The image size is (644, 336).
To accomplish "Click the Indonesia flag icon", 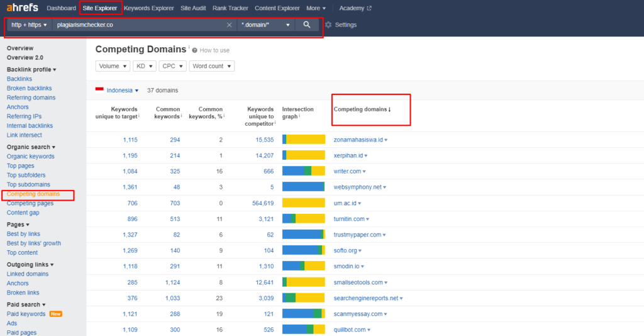I will coord(99,89).
